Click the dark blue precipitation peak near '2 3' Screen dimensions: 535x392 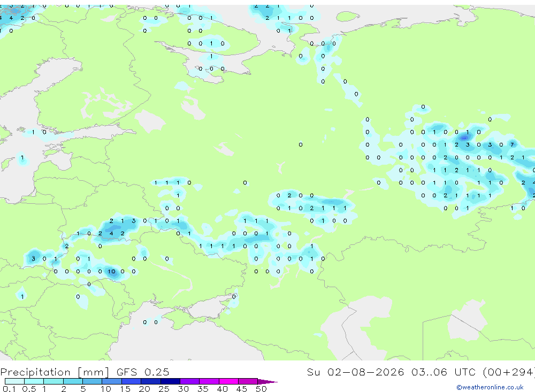tap(464, 138)
